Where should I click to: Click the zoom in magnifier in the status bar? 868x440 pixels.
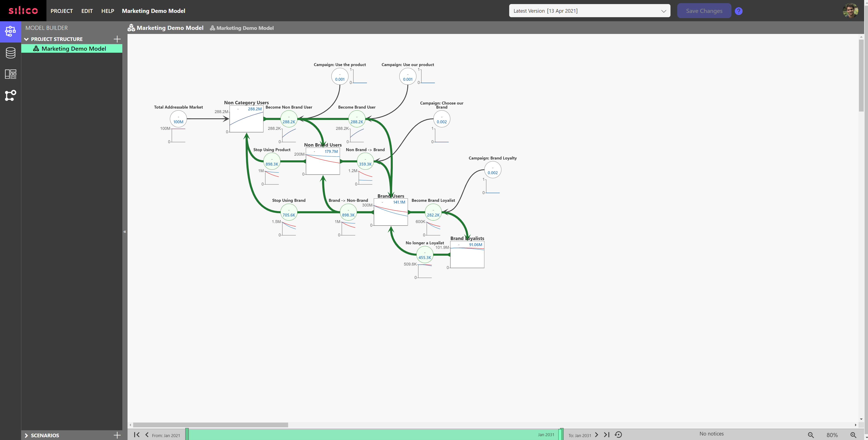coord(853,435)
